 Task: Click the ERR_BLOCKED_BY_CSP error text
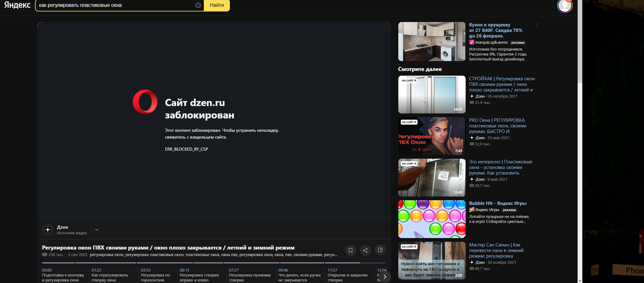point(186,149)
